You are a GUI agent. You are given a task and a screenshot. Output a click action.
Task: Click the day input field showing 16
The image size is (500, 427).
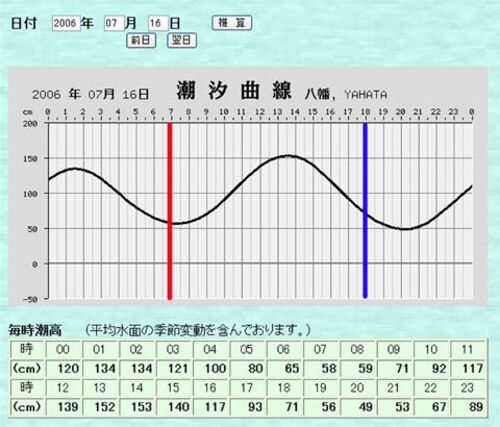[x=158, y=23]
